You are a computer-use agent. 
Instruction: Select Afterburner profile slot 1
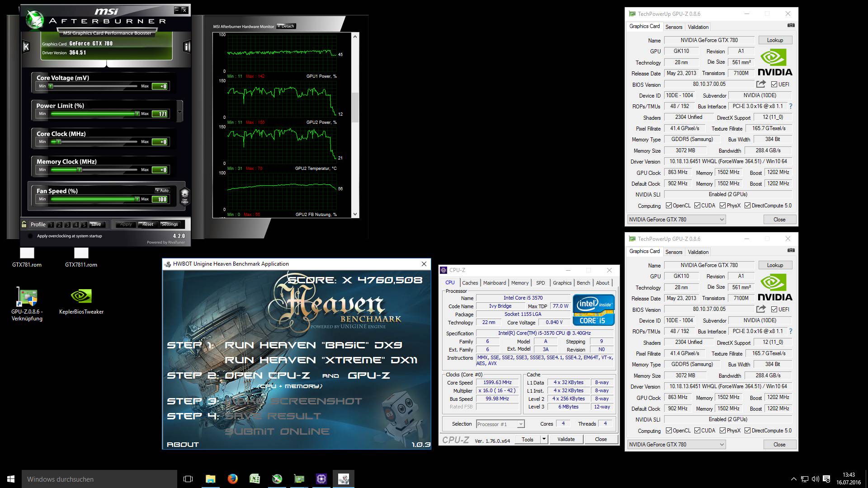(51, 225)
